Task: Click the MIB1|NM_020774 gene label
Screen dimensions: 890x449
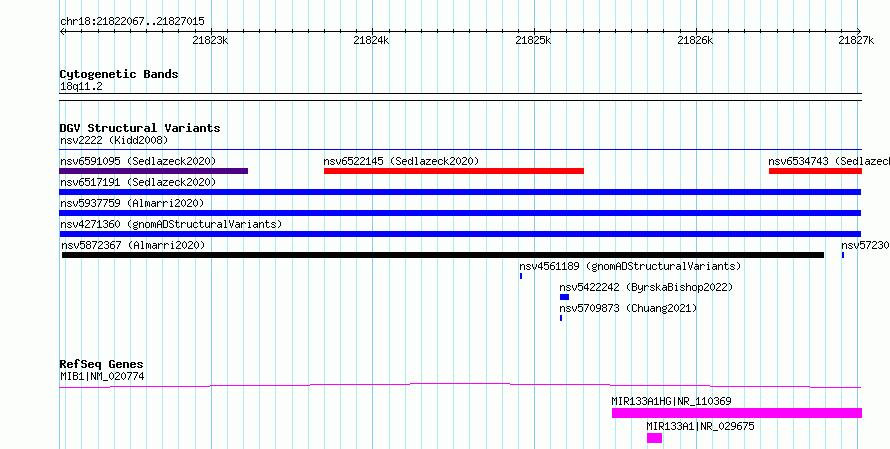Action: [102, 376]
